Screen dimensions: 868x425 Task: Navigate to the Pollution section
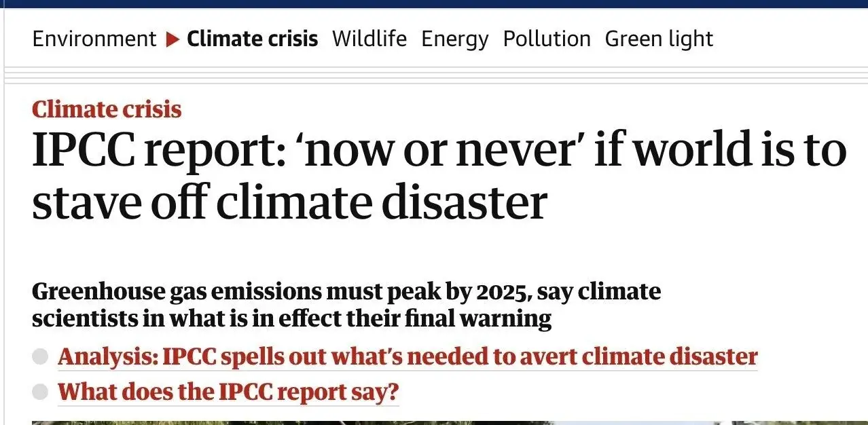[x=546, y=39]
